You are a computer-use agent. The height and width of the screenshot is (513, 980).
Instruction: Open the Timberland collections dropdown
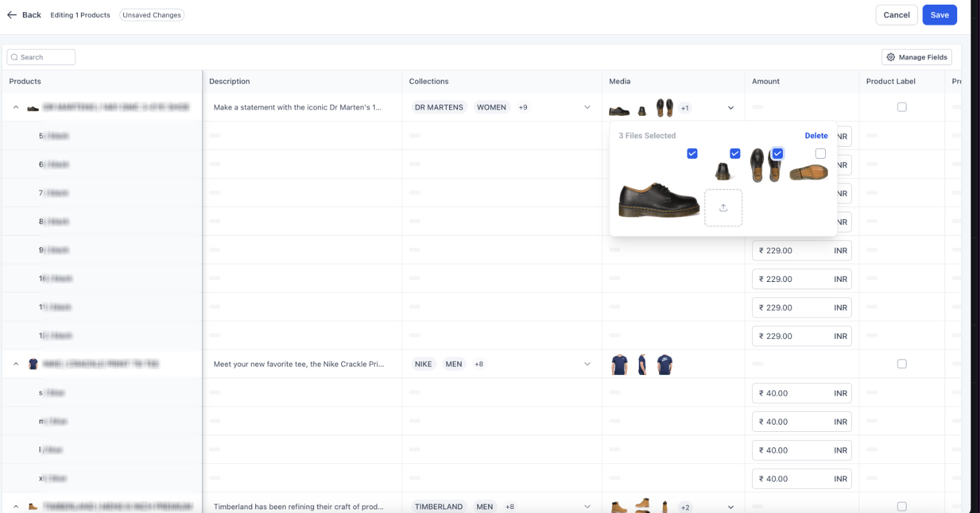587,506
